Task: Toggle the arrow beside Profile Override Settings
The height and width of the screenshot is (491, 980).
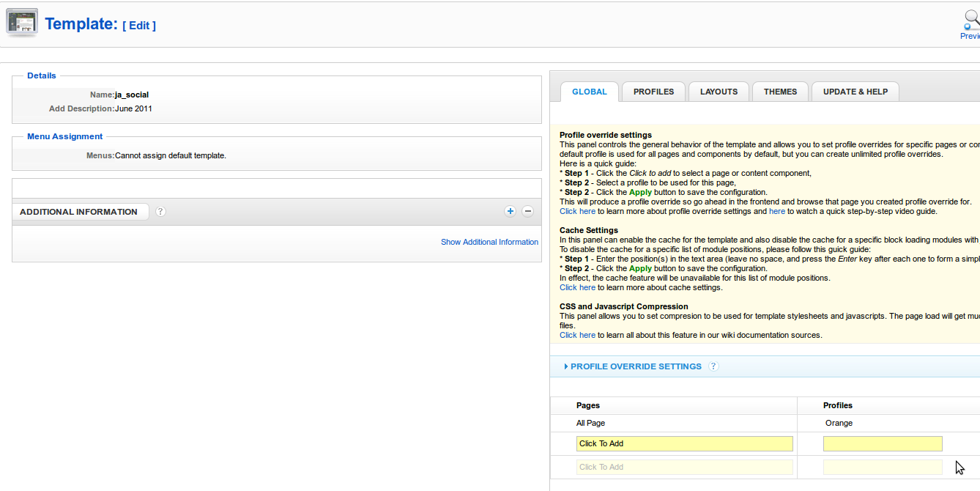Action: [566, 366]
